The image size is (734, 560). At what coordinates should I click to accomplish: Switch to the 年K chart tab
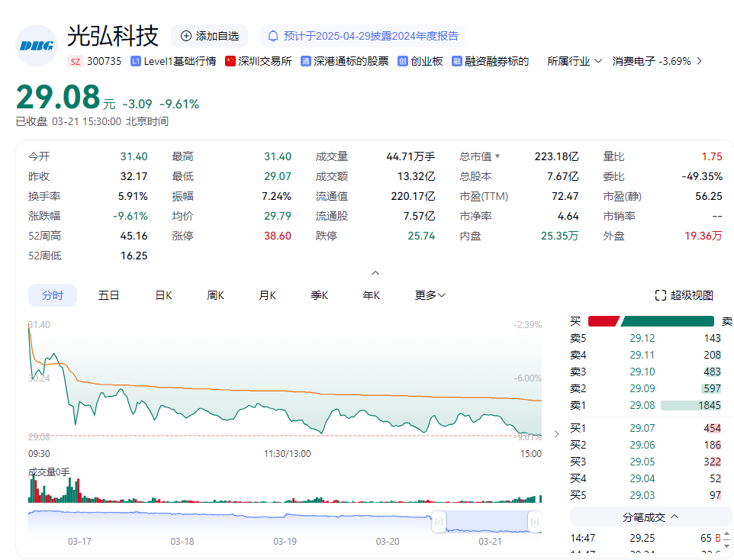point(372,295)
